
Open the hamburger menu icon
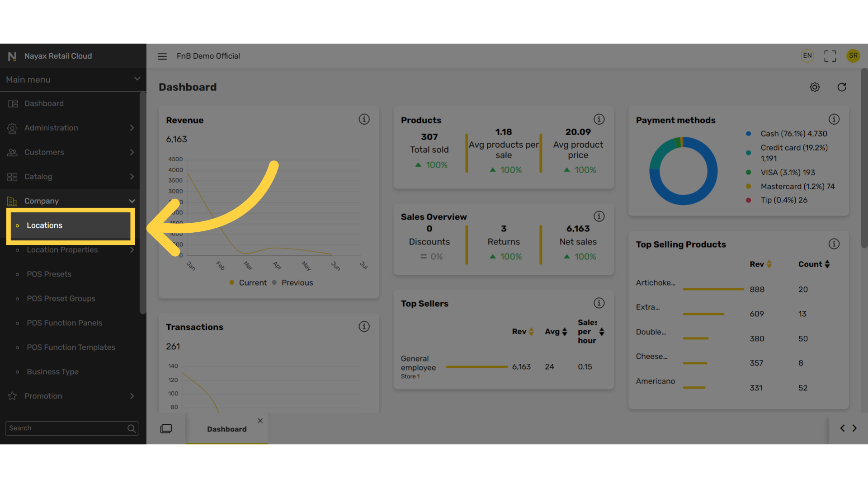pyautogui.click(x=162, y=56)
